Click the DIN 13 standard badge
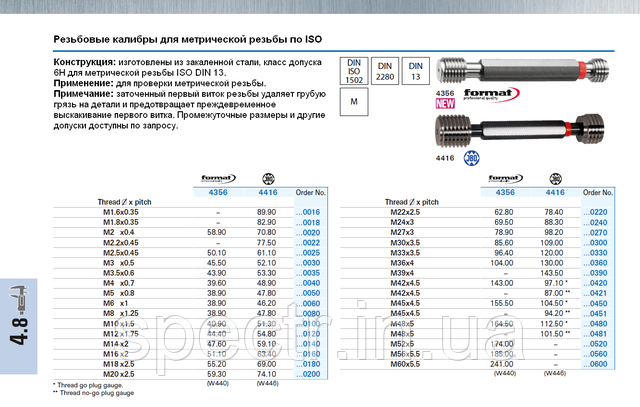Viewport: 640px width, 407px height. click(x=416, y=71)
